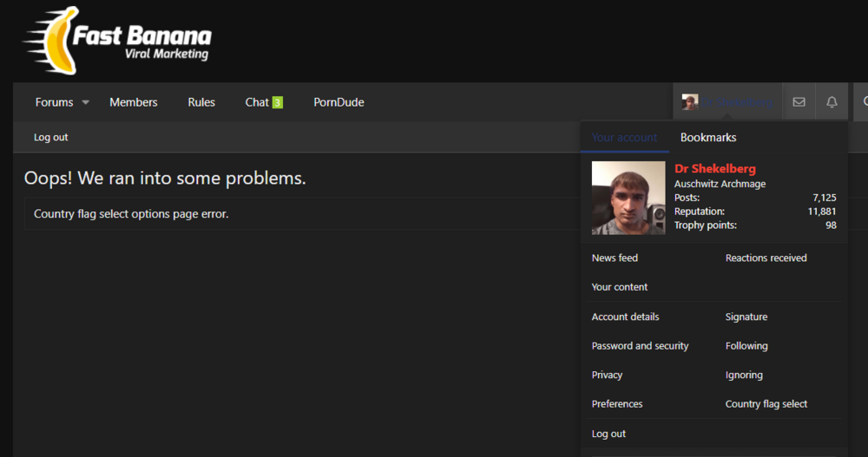Viewport: 868px width, 457px height.
Task: Select the Your account tab
Action: (624, 137)
